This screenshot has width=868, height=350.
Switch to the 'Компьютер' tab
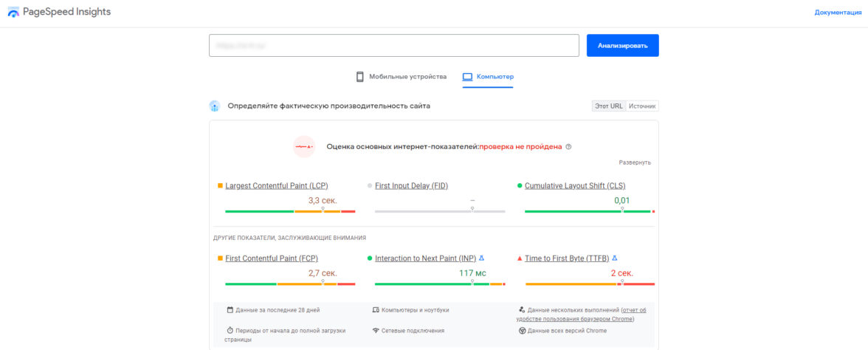point(488,77)
